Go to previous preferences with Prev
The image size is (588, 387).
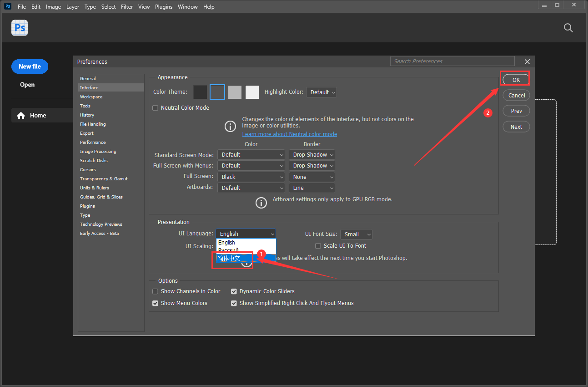516,111
